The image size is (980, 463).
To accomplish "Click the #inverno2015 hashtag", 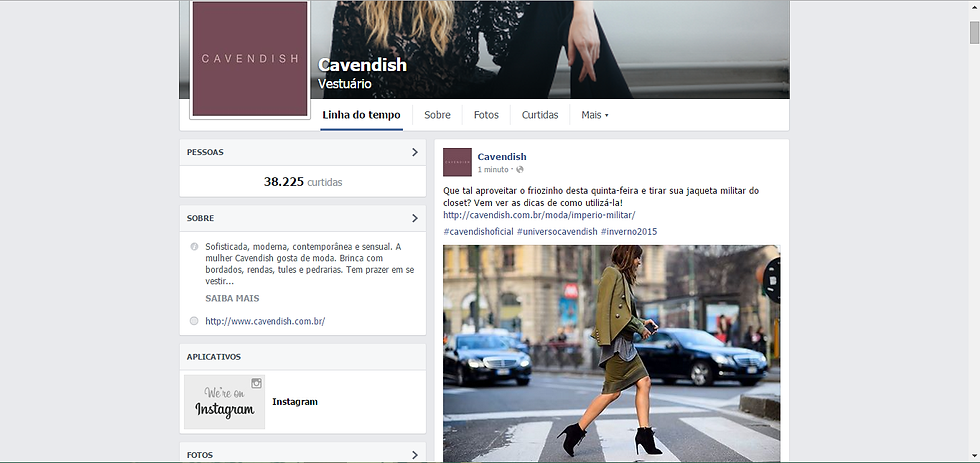I will [x=629, y=232].
